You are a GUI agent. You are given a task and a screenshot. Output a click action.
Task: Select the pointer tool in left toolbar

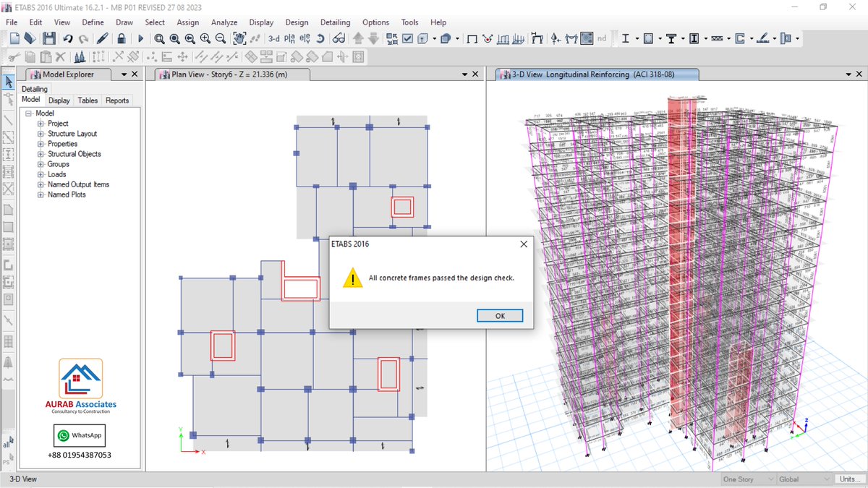9,82
